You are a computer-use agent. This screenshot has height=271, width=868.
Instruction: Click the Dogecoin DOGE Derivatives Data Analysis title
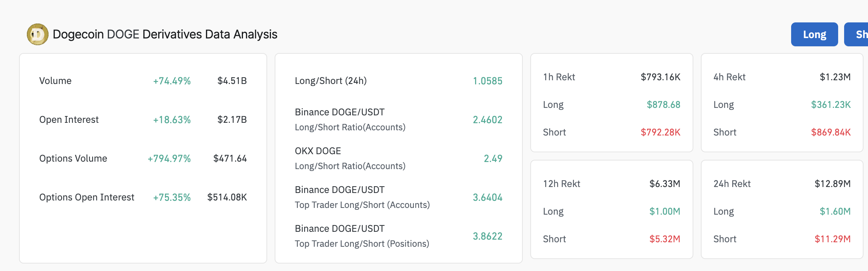point(165,34)
